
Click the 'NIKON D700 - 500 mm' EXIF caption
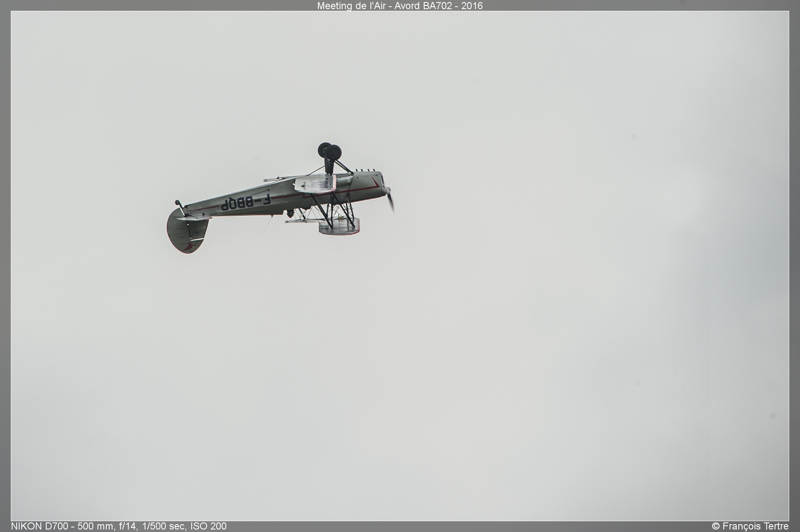click(x=119, y=526)
